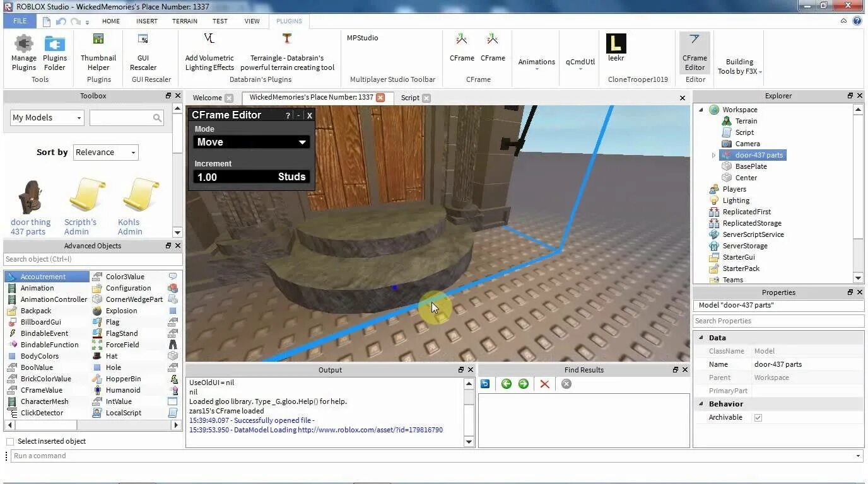Click the Search Properties field
The image size is (868, 484).
click(x=778, y=321)
